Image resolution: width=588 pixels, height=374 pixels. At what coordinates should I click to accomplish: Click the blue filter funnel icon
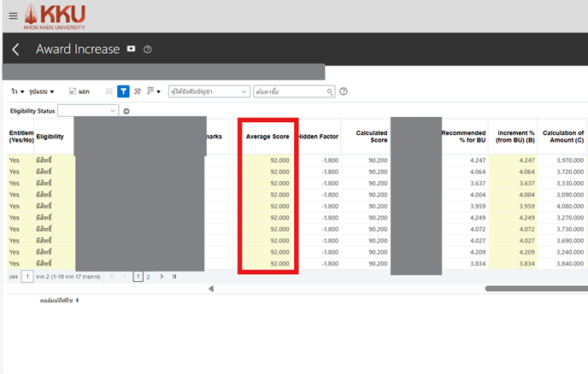click(123, 91)
